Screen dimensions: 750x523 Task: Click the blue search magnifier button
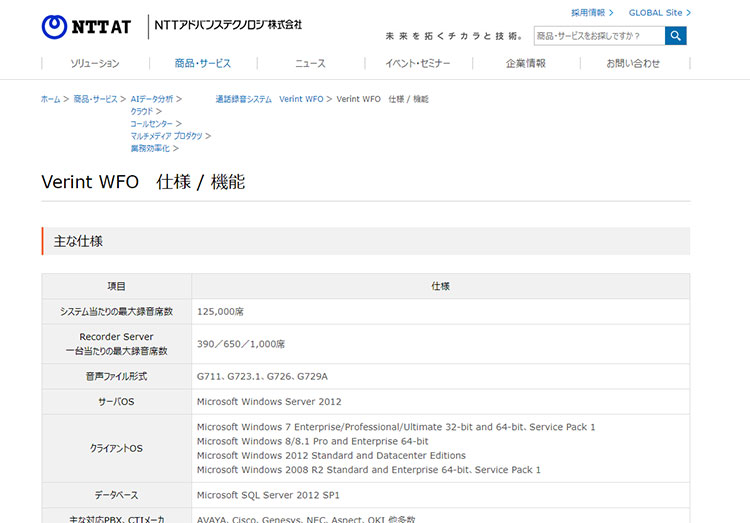[675, 36]
